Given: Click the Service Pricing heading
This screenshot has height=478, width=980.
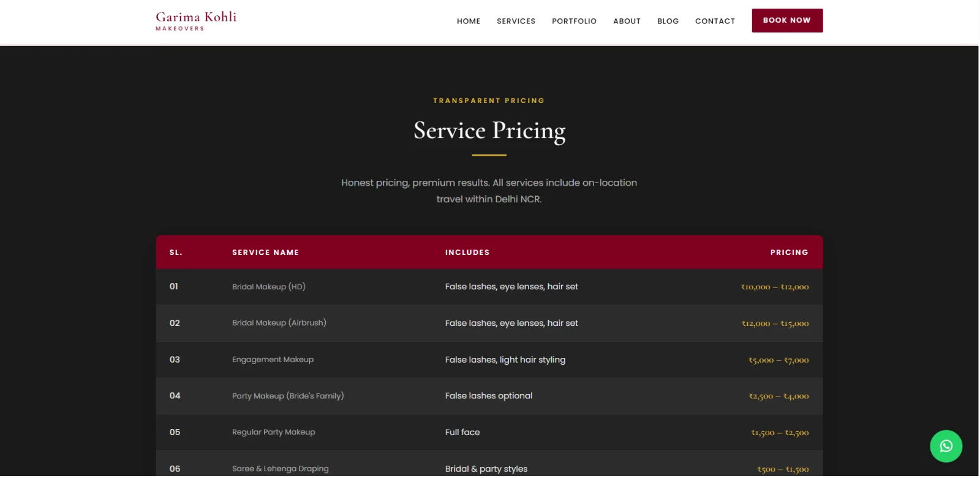Looking at the screenshot, I should (489, 131).
